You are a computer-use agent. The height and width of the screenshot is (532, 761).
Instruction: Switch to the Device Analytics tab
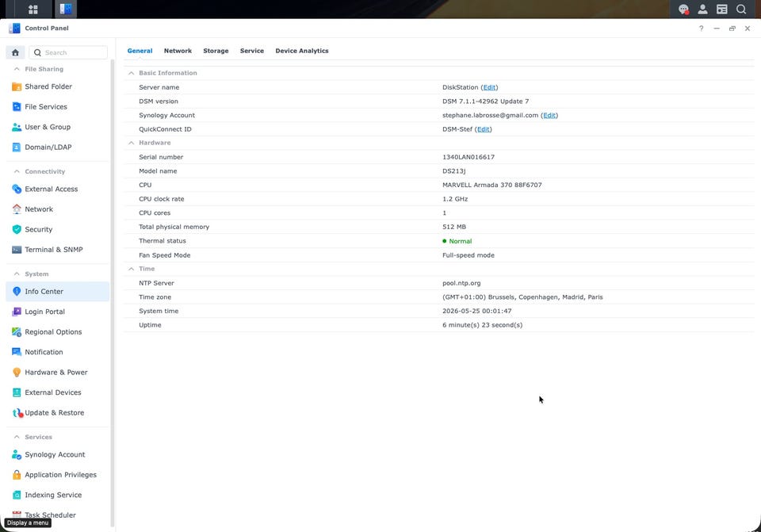(x=302, y=51)
